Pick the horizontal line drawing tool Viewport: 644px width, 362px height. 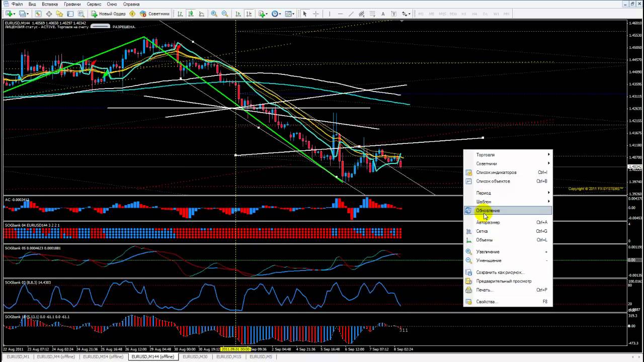(340, 14)
